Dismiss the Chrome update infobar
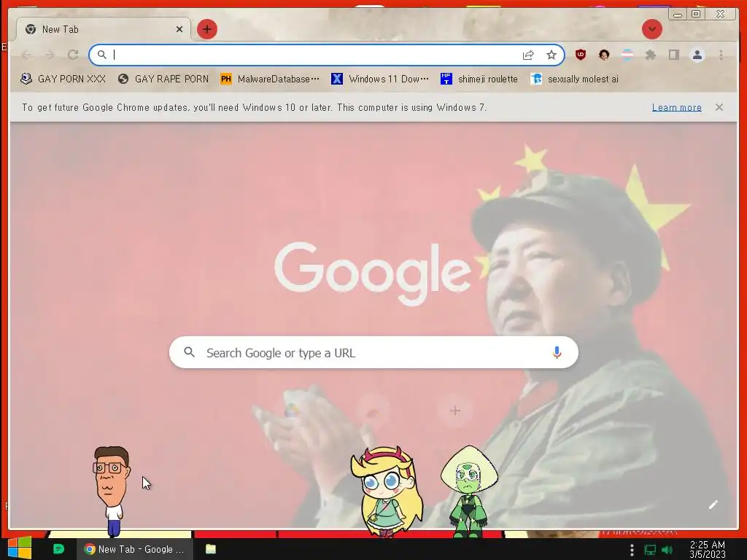 coord(719,107)
